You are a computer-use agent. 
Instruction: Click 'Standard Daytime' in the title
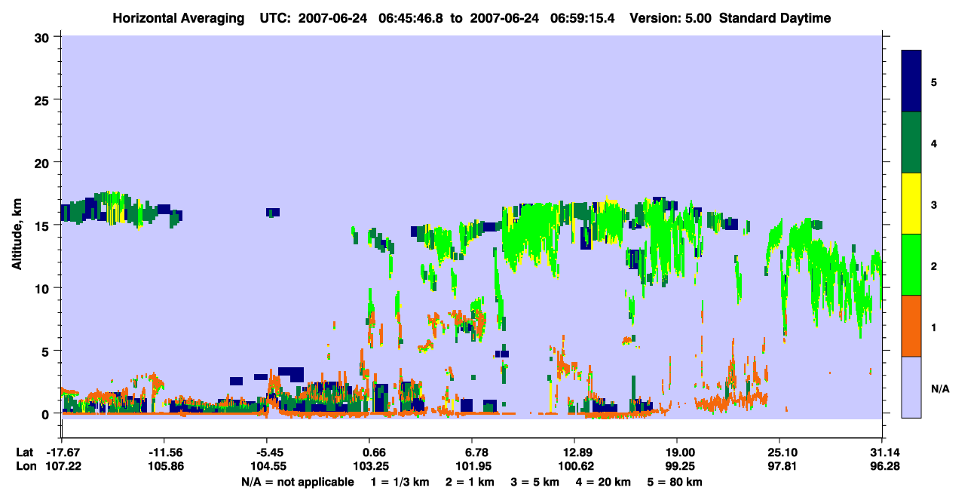(x=775, y=18)
